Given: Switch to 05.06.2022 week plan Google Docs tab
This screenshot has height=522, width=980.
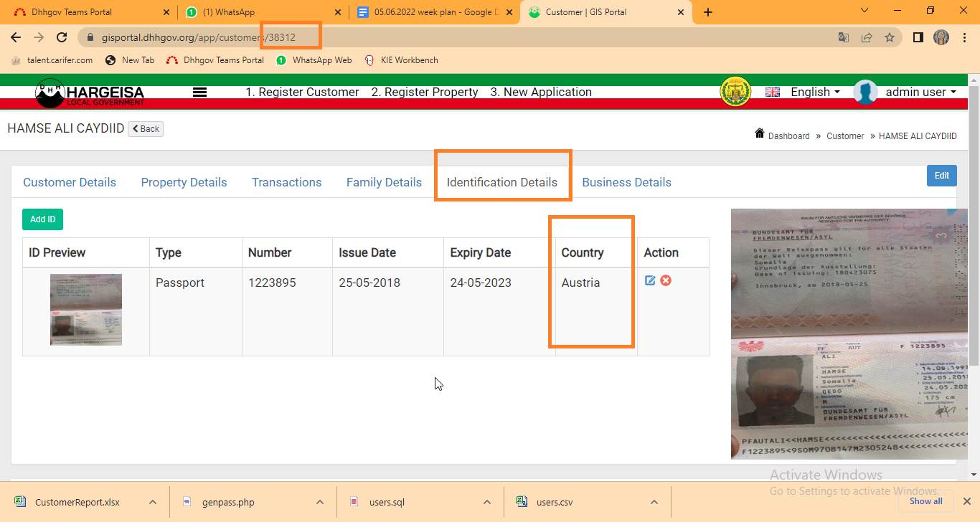Looking at the screenshot, I should tap(435, 12).
